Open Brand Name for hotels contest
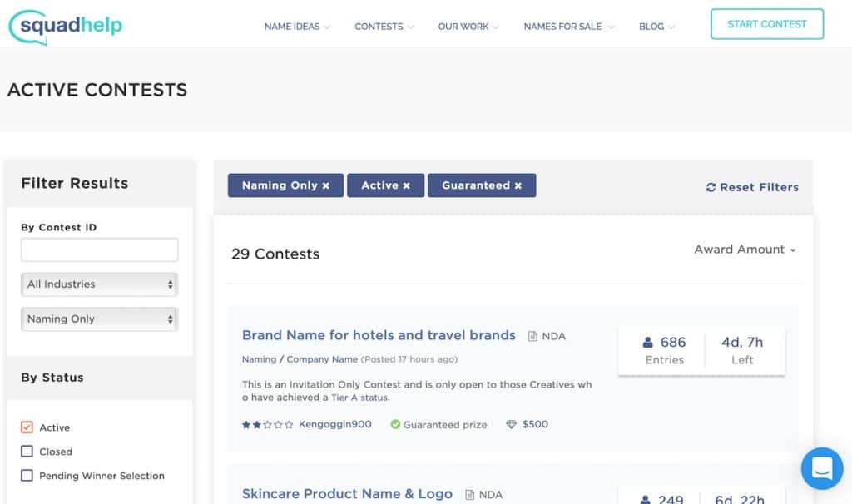 [x=379, y=335]
